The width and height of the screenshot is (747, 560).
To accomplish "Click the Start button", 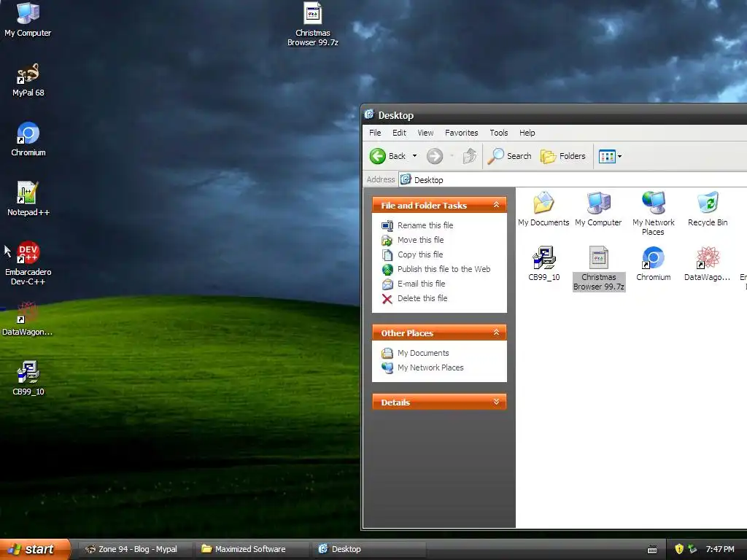I will [35, 549].
